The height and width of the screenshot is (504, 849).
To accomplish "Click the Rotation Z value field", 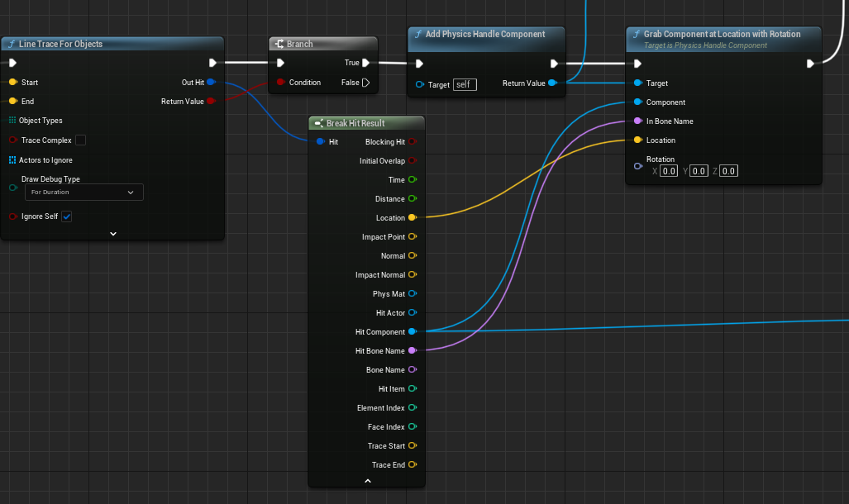I will click(x=728, y=171).
